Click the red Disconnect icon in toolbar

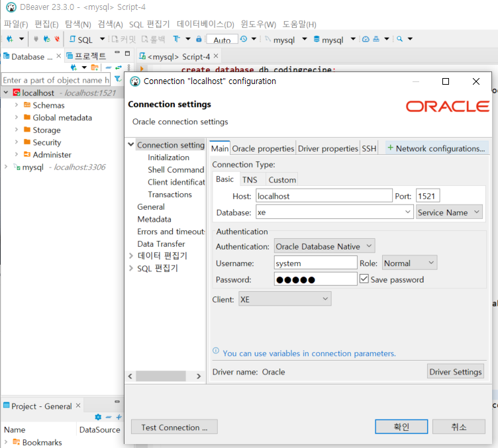pos(57,39)
